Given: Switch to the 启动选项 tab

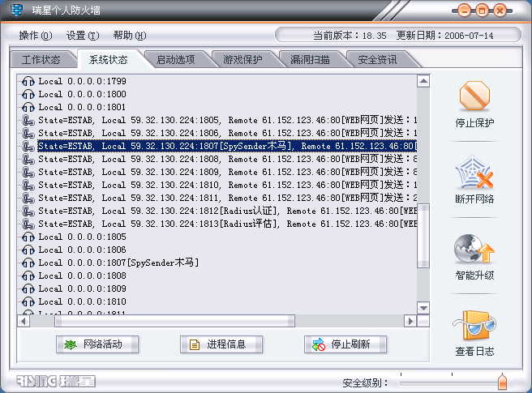Looking at the screenshot, I should pyautogui.click(x=175, y=60).
